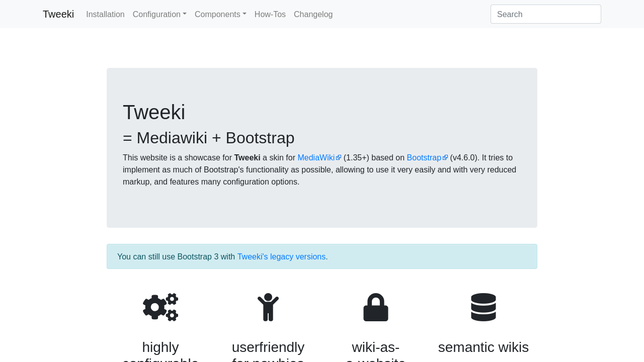The image size is (644, 362).
Task: Click the padlock icon above wiki-as-a-website
Action: coord(376,307)
